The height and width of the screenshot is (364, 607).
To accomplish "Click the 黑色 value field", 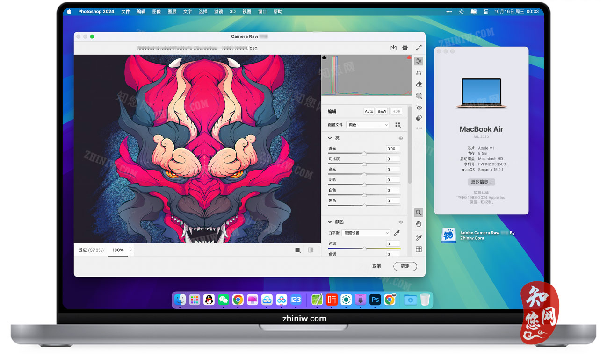I will coord(393,201).
